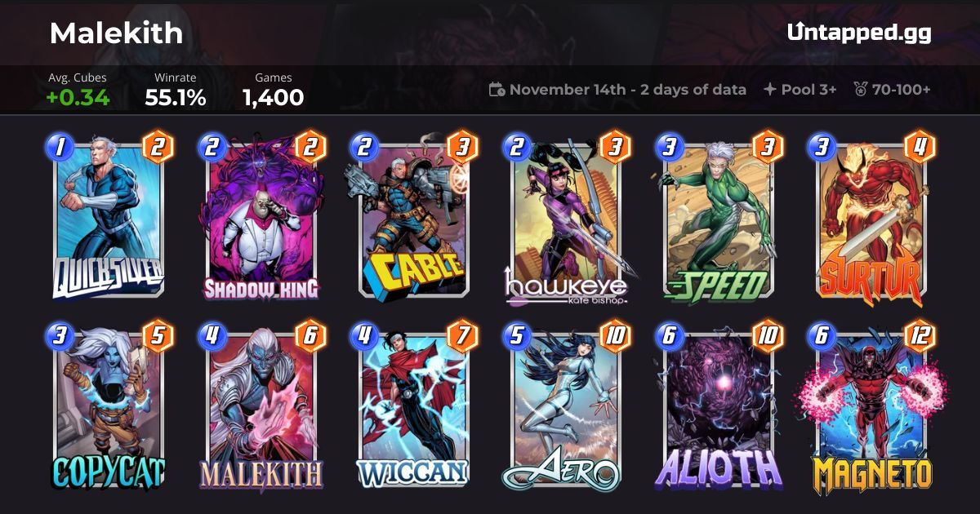The image size is (980, 514).
Task: Click the sparkle icon next to Pool 3+
Action: (769, 90)
